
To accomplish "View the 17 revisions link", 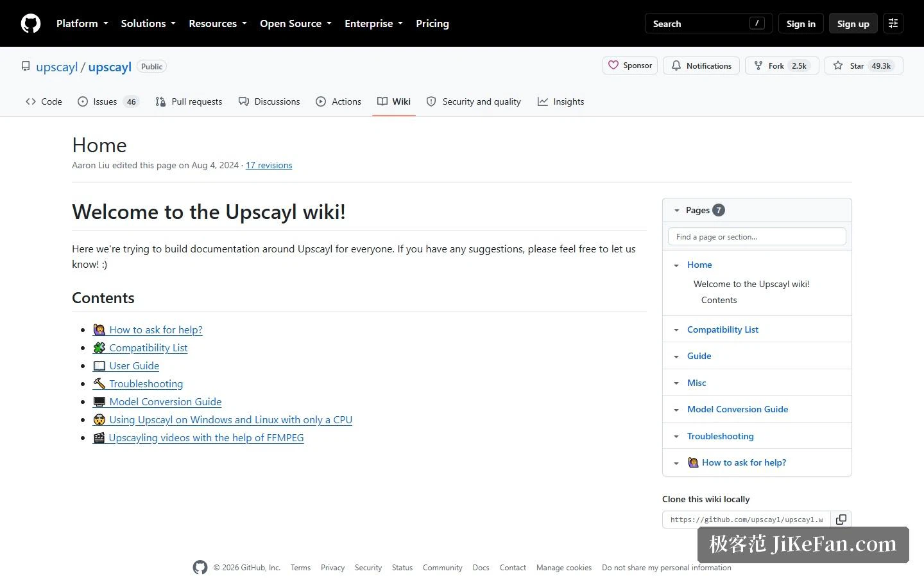I will pyautogui.click(x=269, y=165).
